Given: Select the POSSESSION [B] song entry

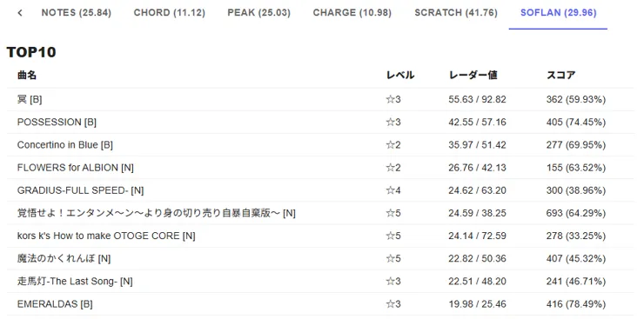Looking at the screenshot, I should tap(320, 123).
